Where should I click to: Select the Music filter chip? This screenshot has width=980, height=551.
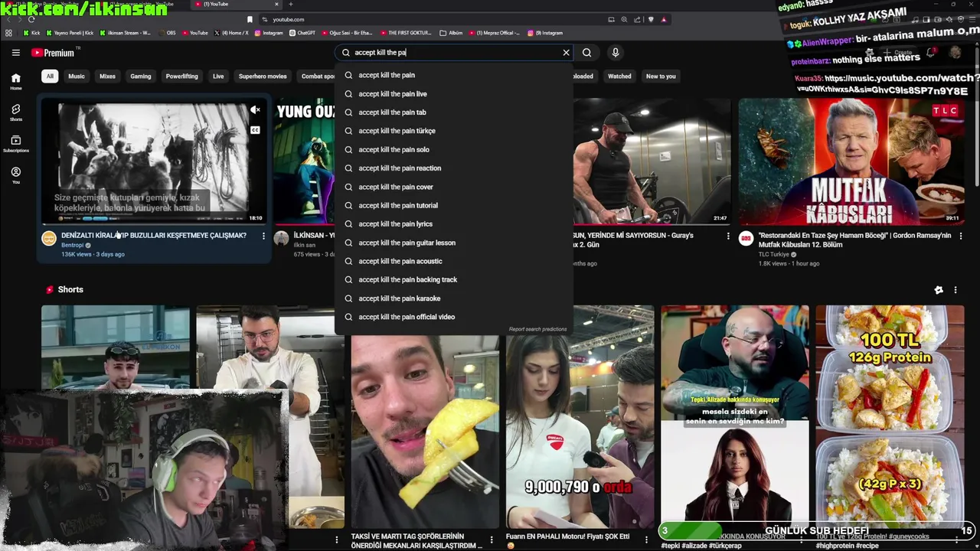tap(77, 77)
